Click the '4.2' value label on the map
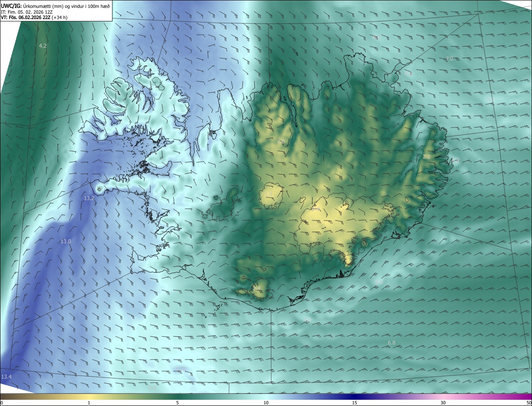Image resolution: width=532 pixels, height=406 pixels. (43, 46)
